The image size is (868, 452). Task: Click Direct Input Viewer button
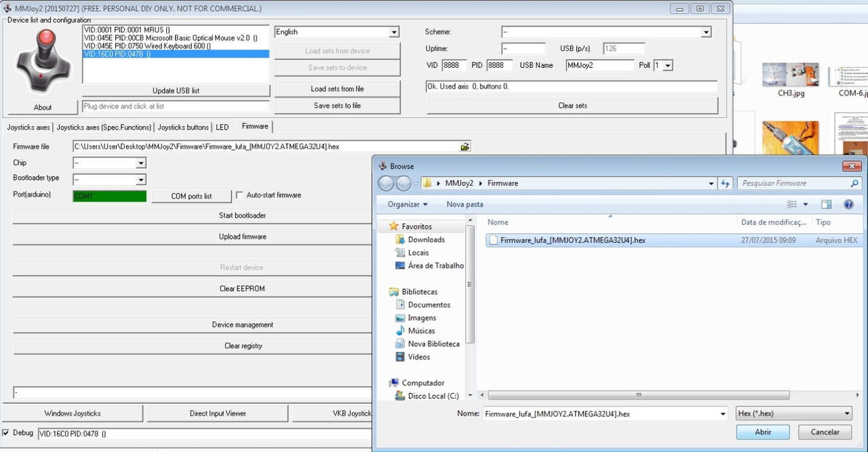pyautogui.click(x=218, y=413)
